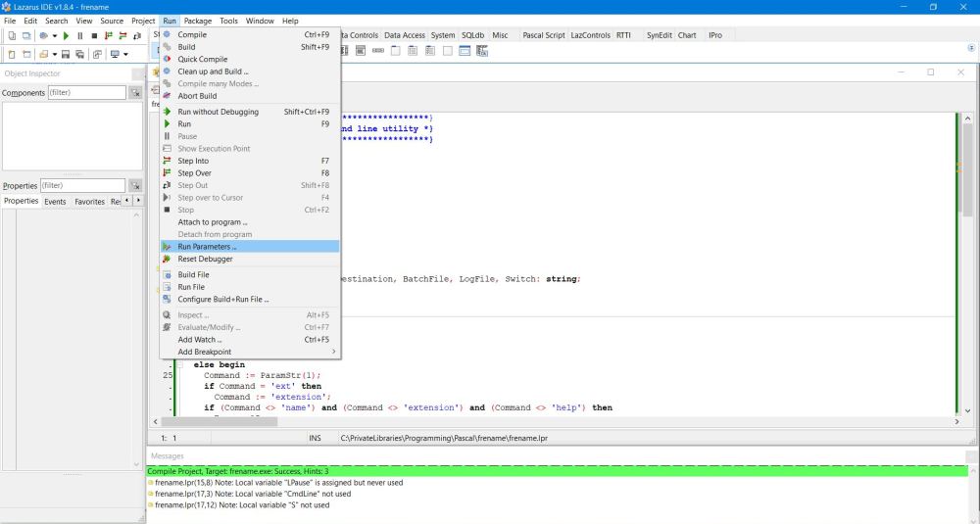Choose Run without Debugging
Viewport: 980px width, 524px height.
point(250,112)
